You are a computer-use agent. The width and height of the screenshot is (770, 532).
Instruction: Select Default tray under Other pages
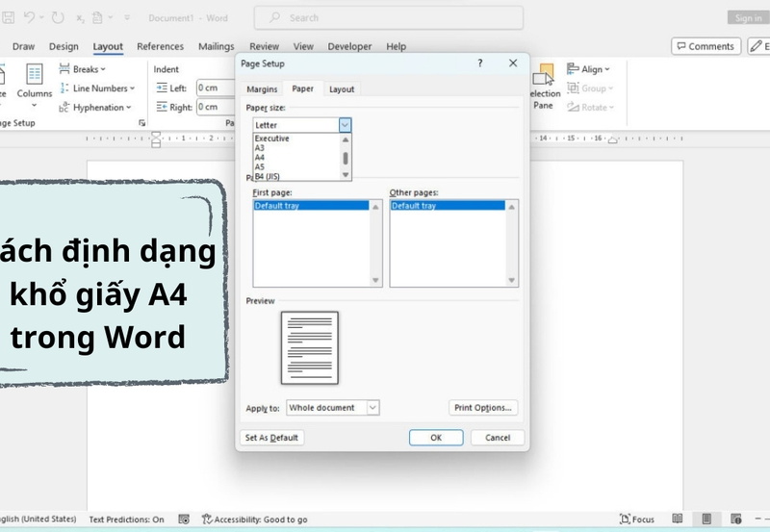click(x=448, y=206)
